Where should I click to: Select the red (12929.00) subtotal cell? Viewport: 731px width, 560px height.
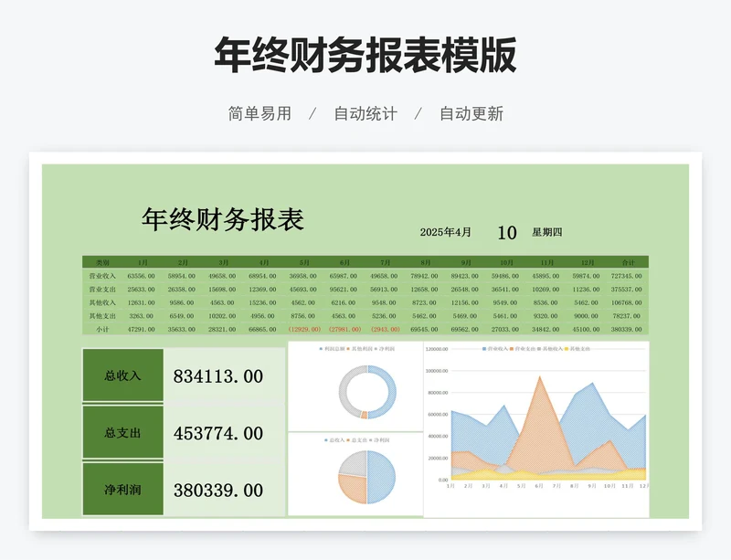pyautogui.click(x=304, y=329)
